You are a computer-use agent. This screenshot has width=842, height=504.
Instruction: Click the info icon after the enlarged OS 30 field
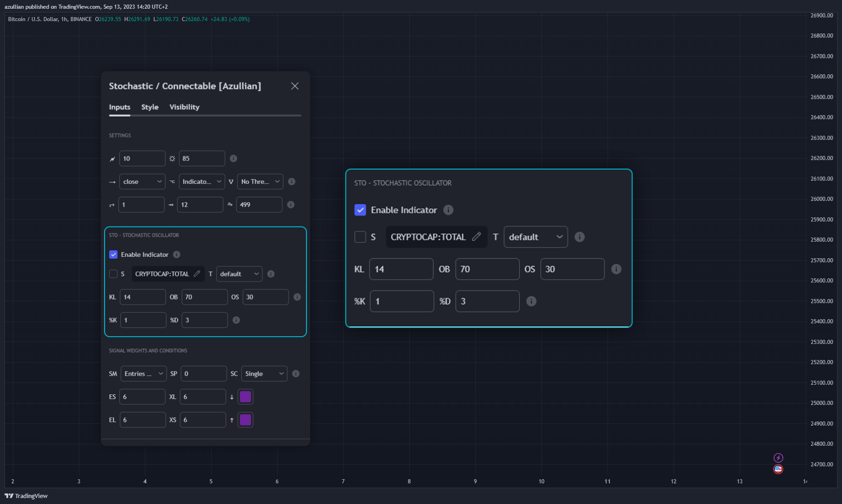[x=616, y=269]
